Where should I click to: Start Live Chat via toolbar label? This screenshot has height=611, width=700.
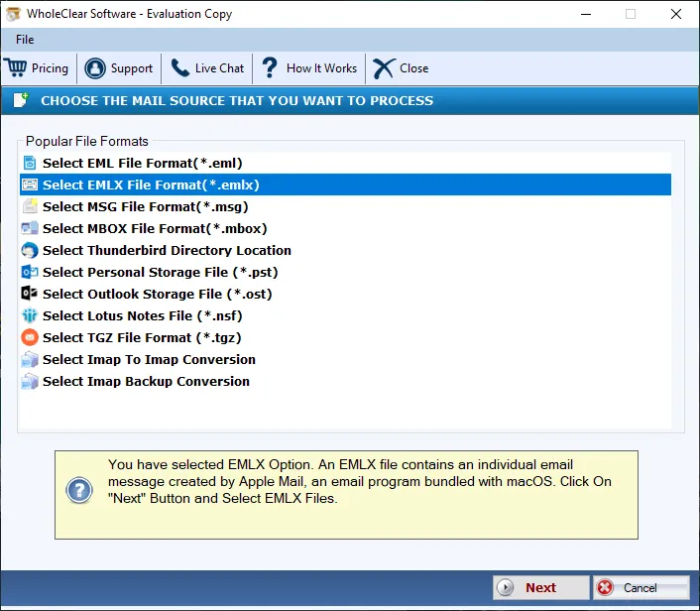(220, 68)
